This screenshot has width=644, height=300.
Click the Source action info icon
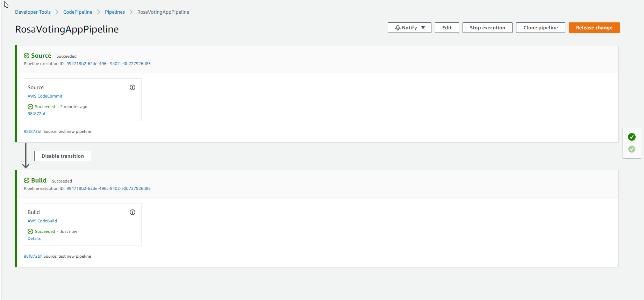133,87
